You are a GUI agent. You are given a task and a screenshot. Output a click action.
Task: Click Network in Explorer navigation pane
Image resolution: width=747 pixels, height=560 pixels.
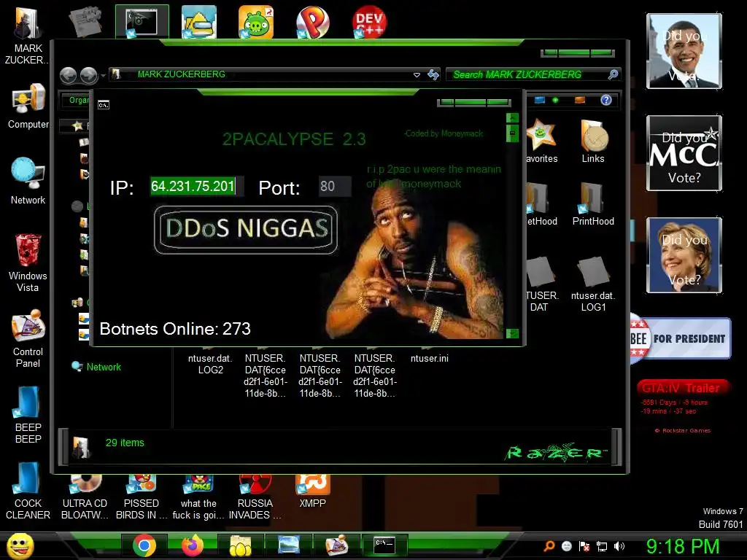[x=104, y=367]
